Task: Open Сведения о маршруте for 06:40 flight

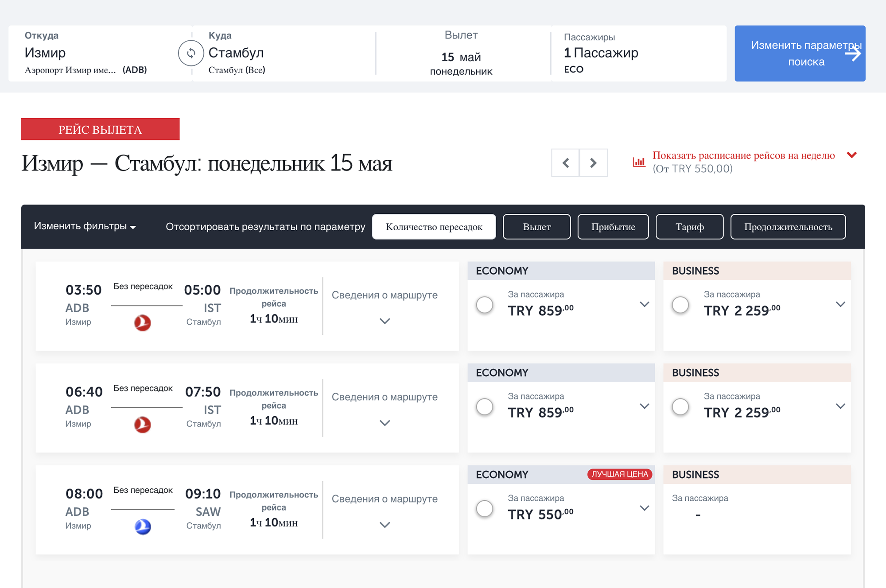Action: pos(385,397)
